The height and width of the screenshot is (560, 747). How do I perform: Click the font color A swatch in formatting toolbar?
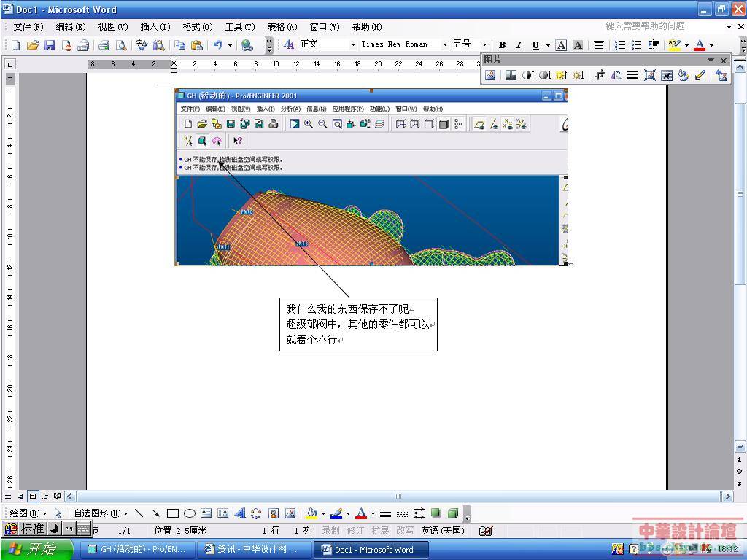700,45
